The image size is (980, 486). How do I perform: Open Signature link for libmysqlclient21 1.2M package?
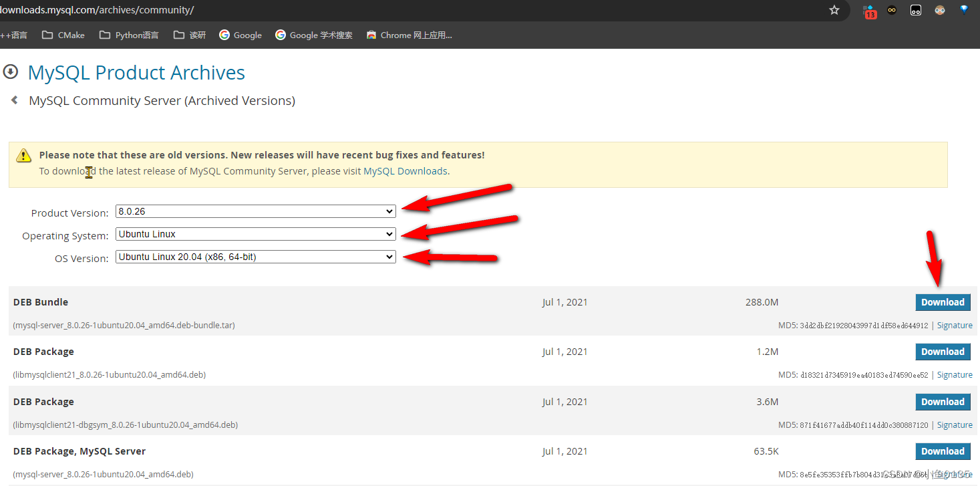coord(955,375)
